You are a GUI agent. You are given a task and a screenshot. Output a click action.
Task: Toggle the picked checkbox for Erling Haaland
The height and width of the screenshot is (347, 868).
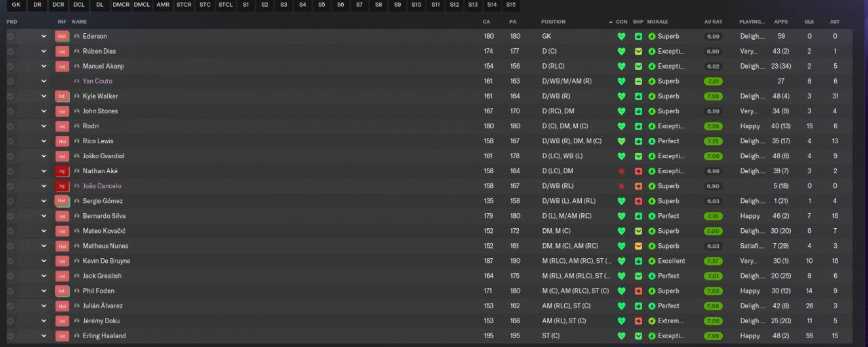click(10, 335)
